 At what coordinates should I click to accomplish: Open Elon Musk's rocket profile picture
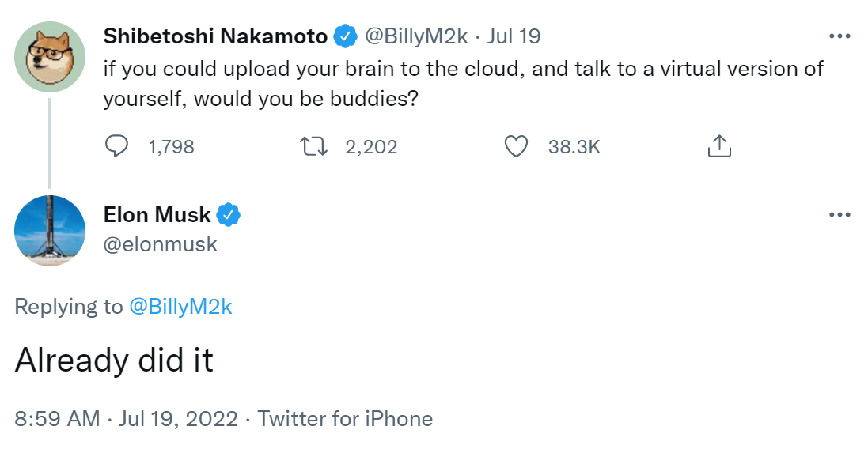click(50, 230)
